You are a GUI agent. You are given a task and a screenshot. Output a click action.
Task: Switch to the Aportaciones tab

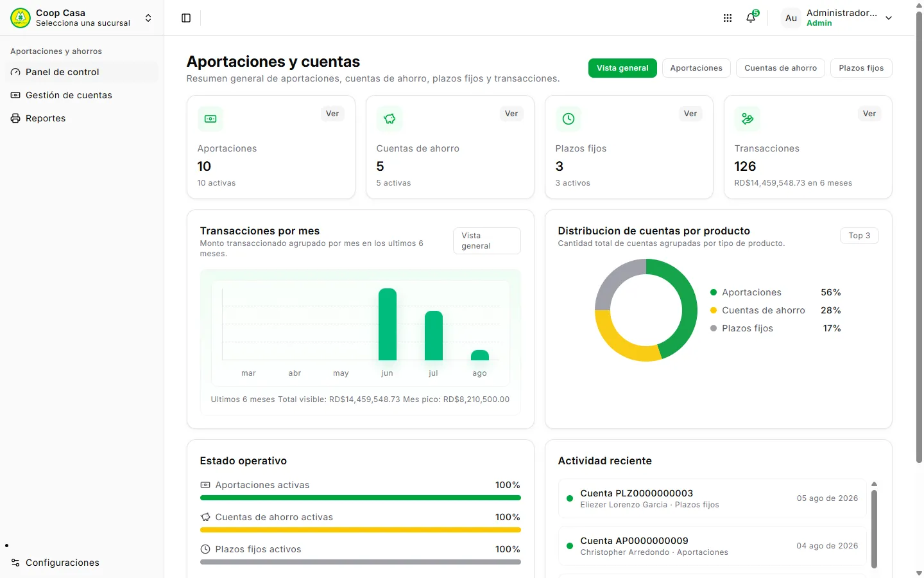pyautogui.click(x=696, y=68)
